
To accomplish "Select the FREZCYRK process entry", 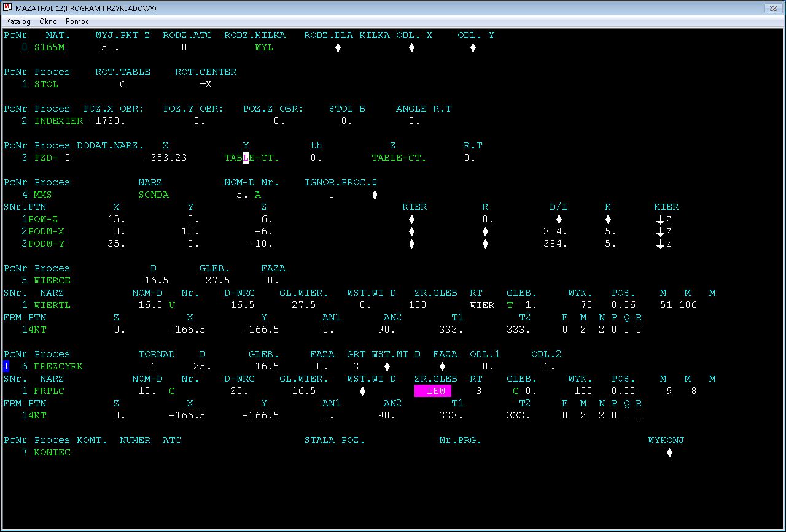I will [x=58, y=366].
